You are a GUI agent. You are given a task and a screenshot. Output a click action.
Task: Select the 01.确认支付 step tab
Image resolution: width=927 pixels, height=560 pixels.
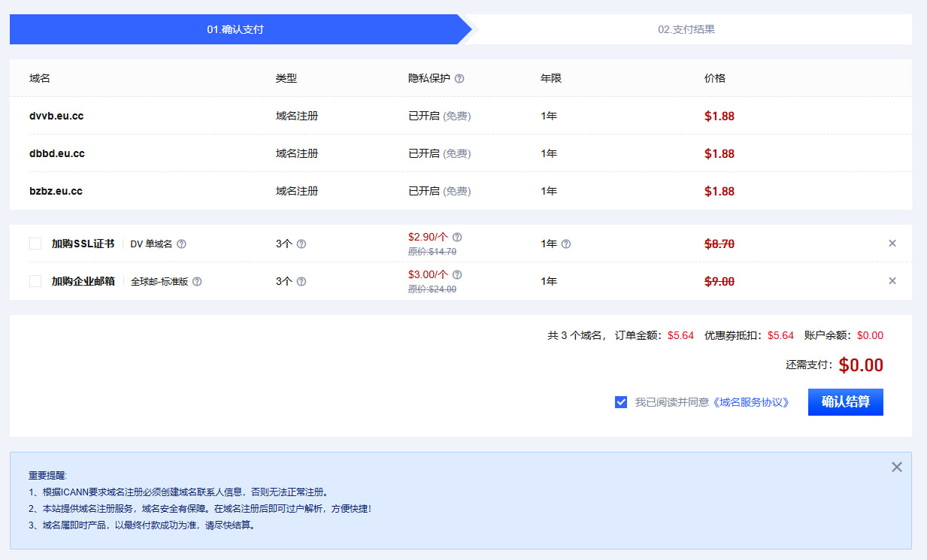click(236, 29)
